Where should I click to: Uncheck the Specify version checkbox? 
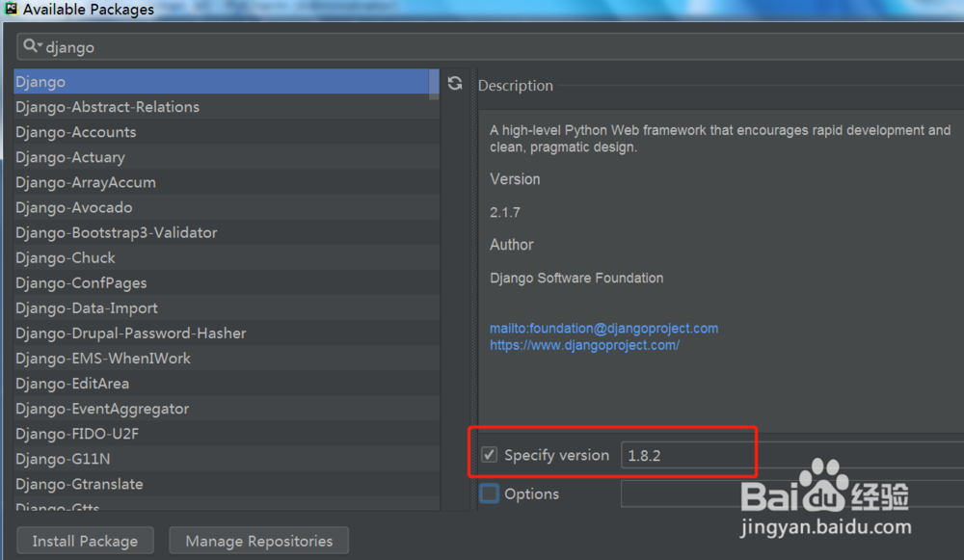490,455
